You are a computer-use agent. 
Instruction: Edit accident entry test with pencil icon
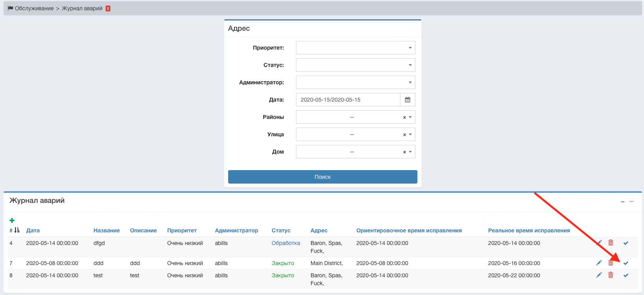coord(599,275)
